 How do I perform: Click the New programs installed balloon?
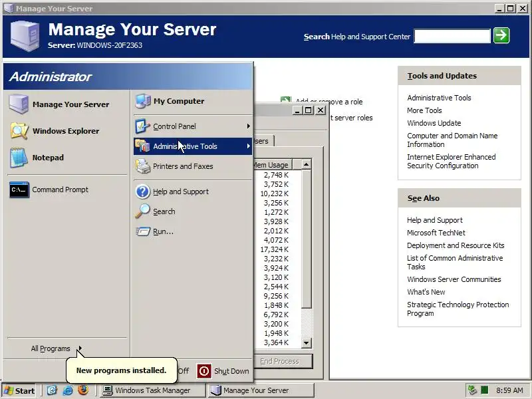(x=122, y=370)
